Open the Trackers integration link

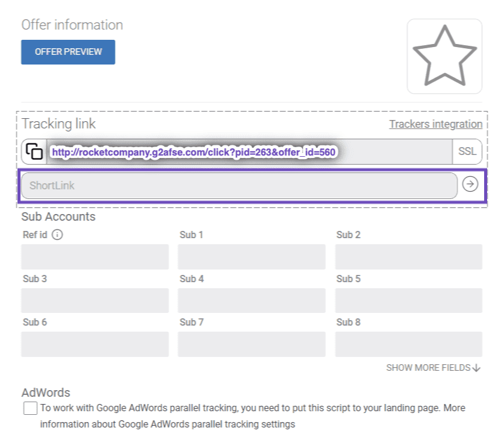tap(435, 124)
